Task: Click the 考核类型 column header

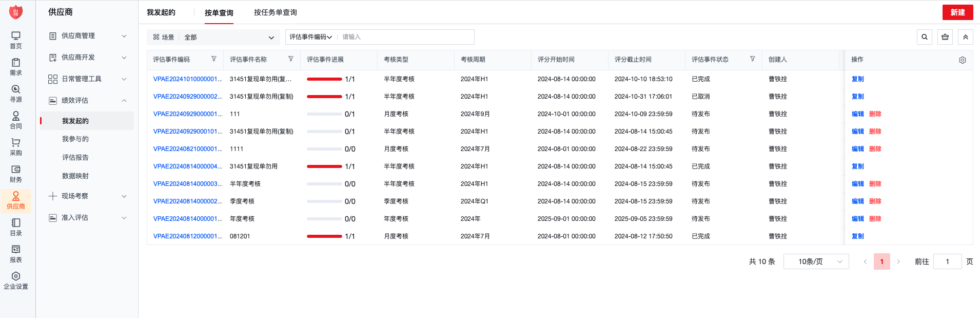Action: point(396,60)
